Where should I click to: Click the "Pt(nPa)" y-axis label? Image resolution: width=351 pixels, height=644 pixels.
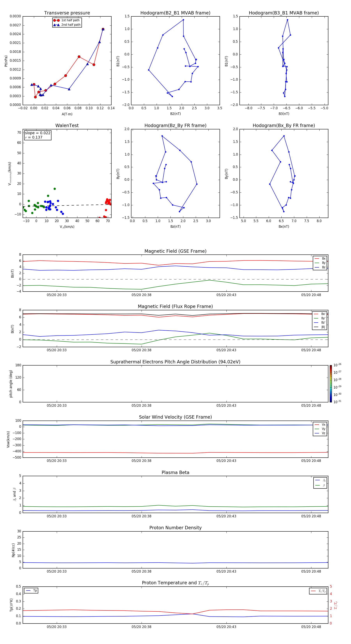coord(6,61)
